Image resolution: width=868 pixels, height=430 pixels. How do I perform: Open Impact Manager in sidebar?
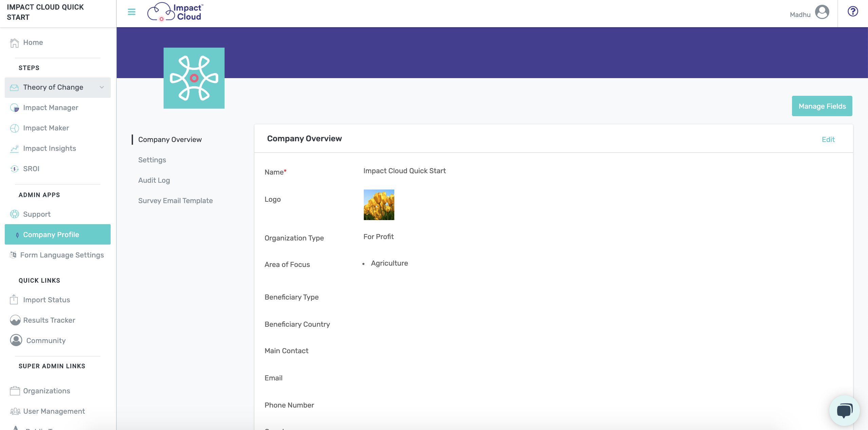point(58,108)
